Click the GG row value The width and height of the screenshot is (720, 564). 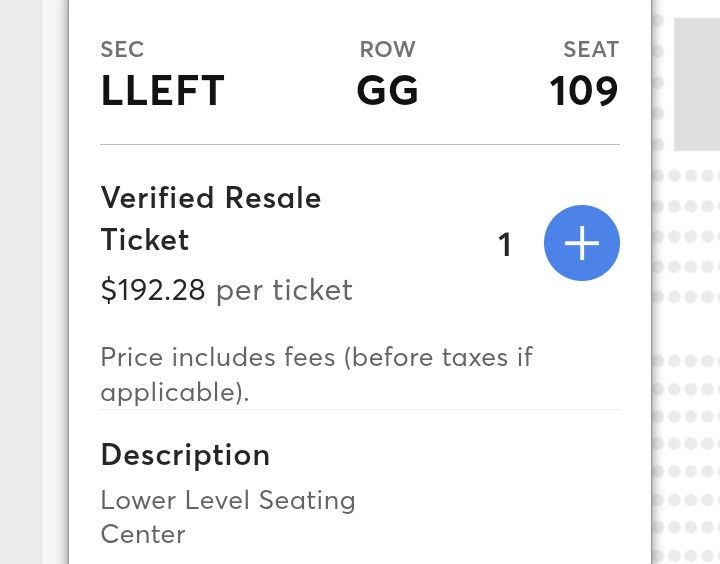point(387,92)
